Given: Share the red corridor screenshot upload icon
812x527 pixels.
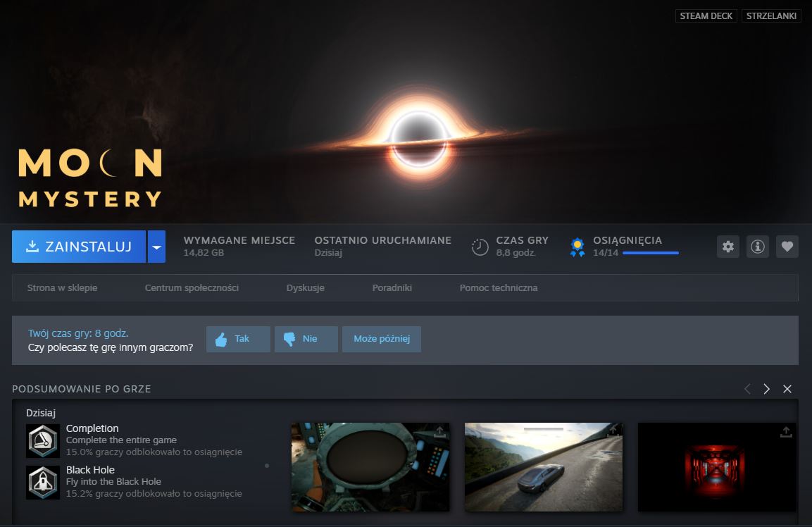Looking at the screenshot, I should coord(785,432).
